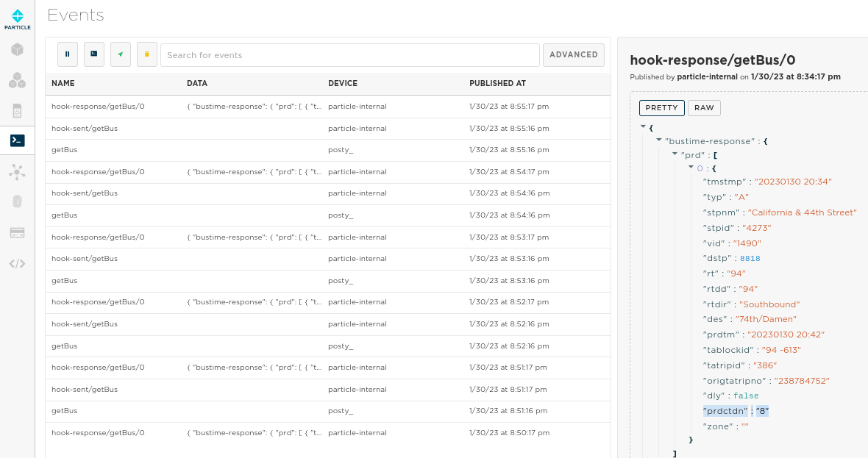The height and width of the screenshot is (458, 868).
Task: Switch to PRETTY view mode
Action: pyautogui.click(x=661, y=108)
